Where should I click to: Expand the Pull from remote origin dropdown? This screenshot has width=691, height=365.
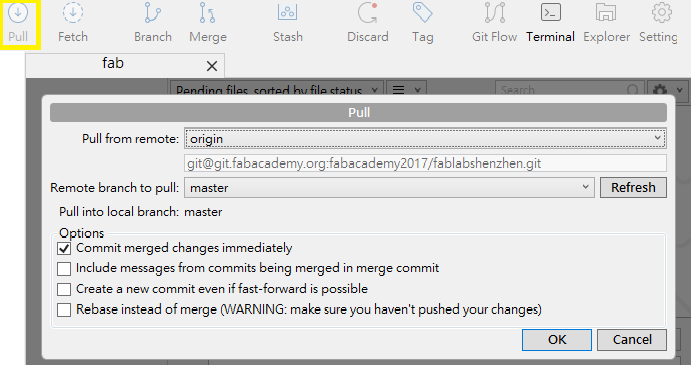pos(425,138)
